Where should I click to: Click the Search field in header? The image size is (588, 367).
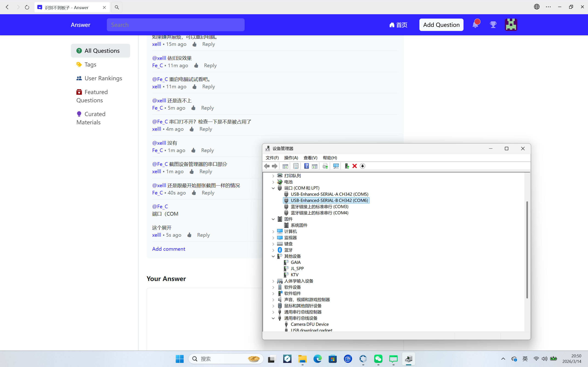point(175,25)
